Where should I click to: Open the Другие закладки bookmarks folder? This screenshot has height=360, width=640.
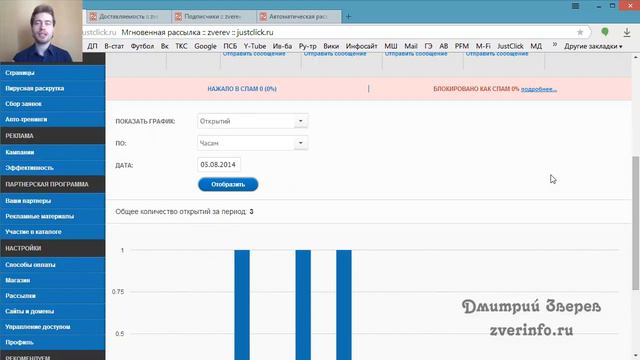click(x=593, y=46)
